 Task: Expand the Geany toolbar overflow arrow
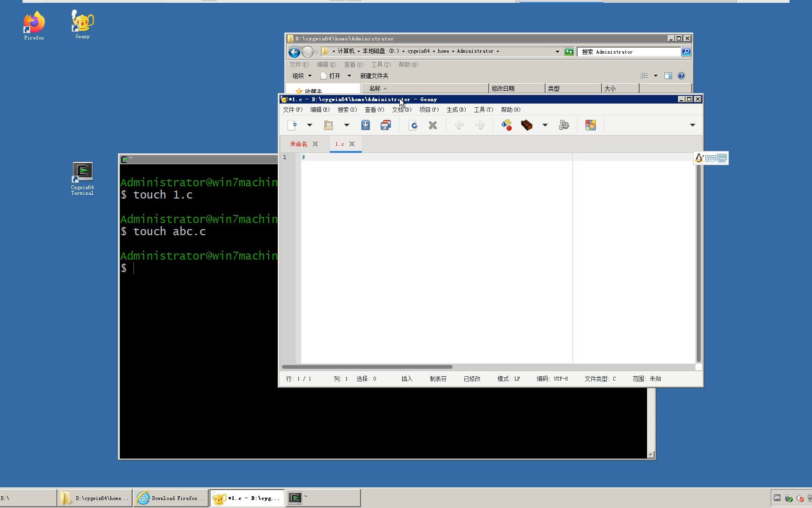[692, 125]
